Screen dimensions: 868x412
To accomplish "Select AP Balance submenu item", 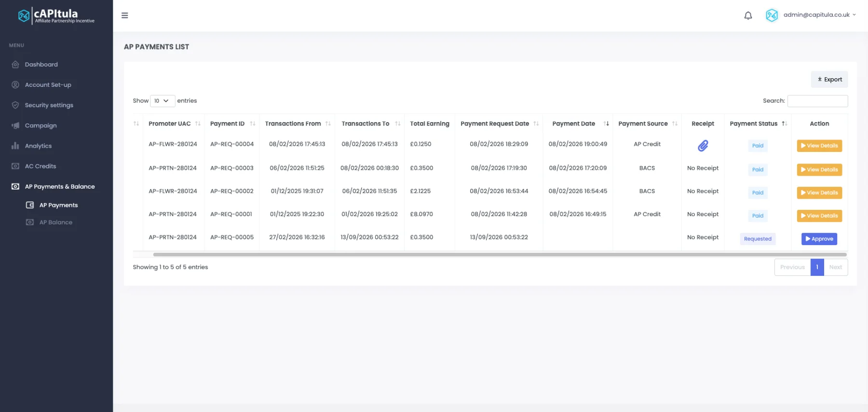I will point(56,222).
